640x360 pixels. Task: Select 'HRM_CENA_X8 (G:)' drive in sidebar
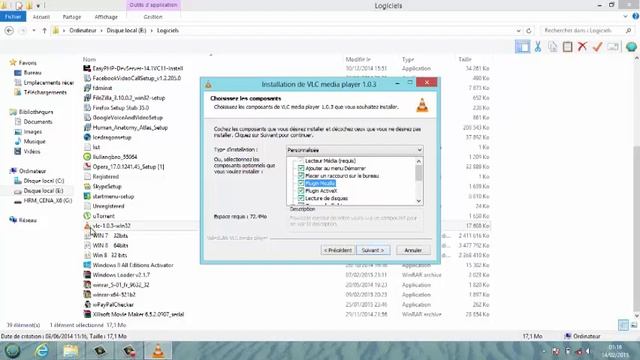pos(47,201)
